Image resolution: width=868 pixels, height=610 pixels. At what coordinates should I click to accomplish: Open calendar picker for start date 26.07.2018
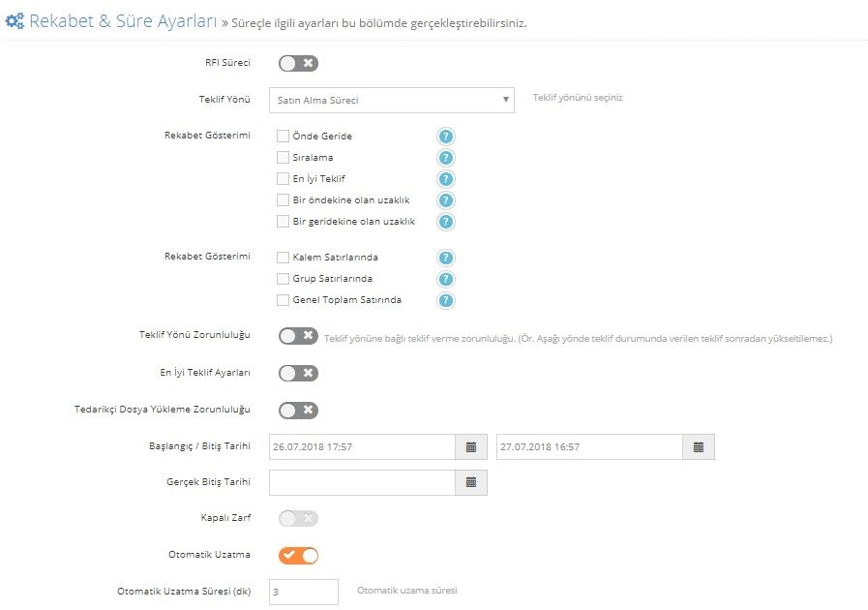[x=471, y=447]
